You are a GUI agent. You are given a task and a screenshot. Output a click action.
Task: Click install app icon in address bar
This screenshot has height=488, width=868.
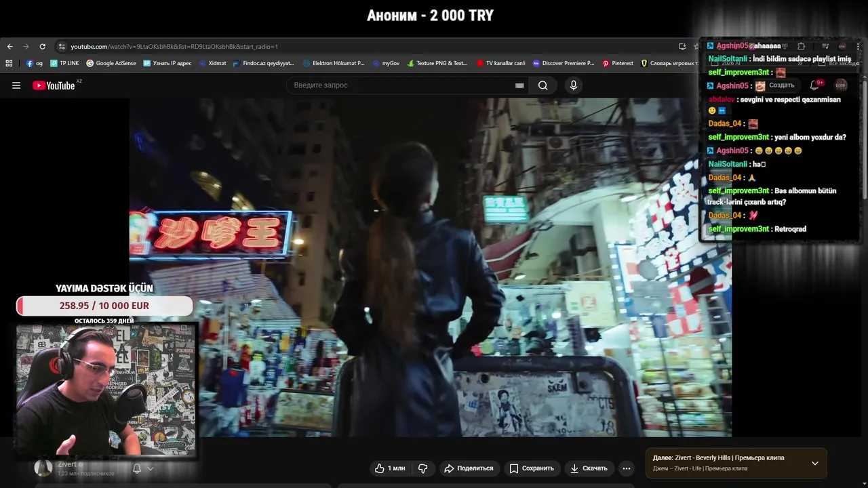(x=682, y=46)
